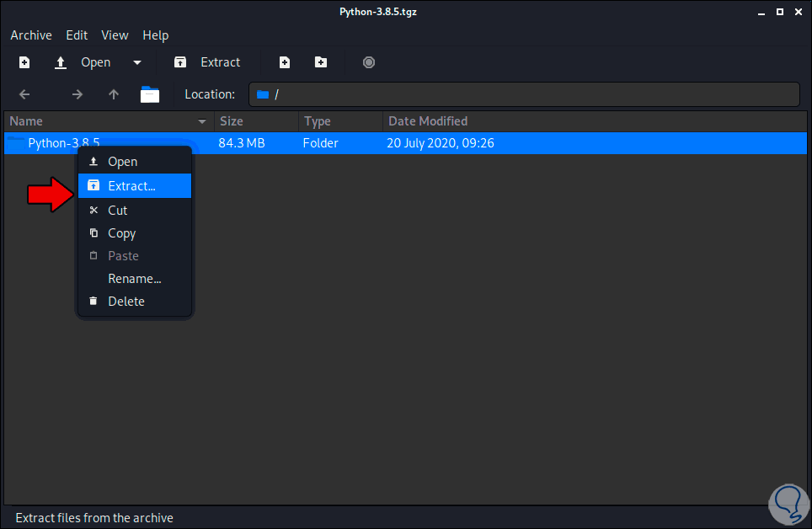
Task: Go up one level arrow
Action: click(114, 94)
